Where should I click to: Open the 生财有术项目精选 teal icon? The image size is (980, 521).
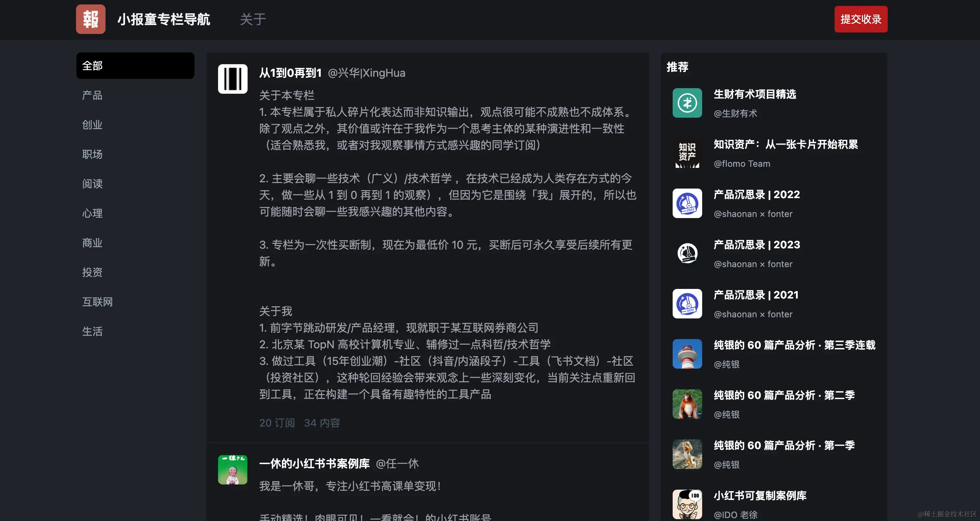coord(687,103)
